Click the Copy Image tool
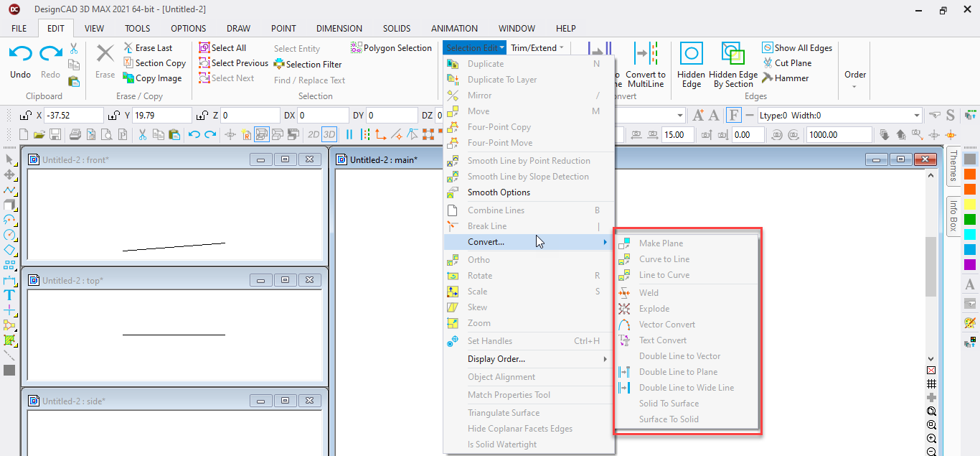Viewport: 980px width, 456px height. 152,78
